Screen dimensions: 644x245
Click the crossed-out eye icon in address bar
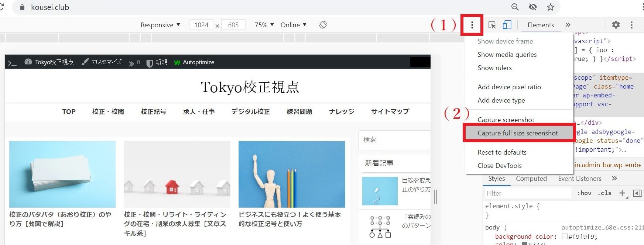532,7
